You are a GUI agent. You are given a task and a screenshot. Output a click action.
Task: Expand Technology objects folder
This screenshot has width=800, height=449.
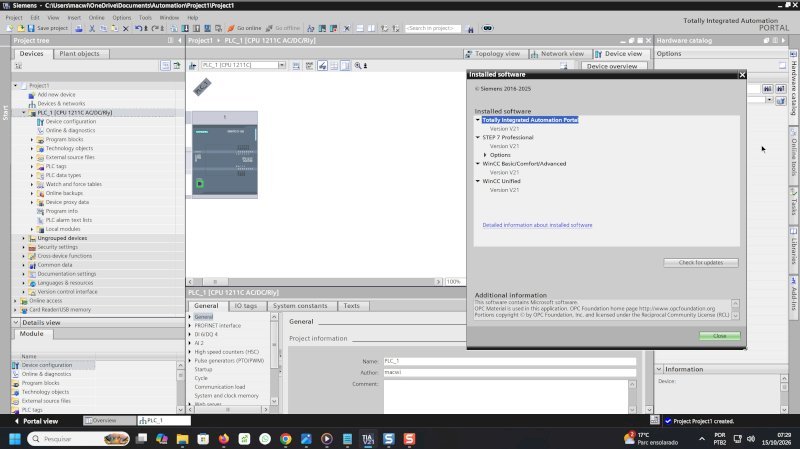coord(32,148)
